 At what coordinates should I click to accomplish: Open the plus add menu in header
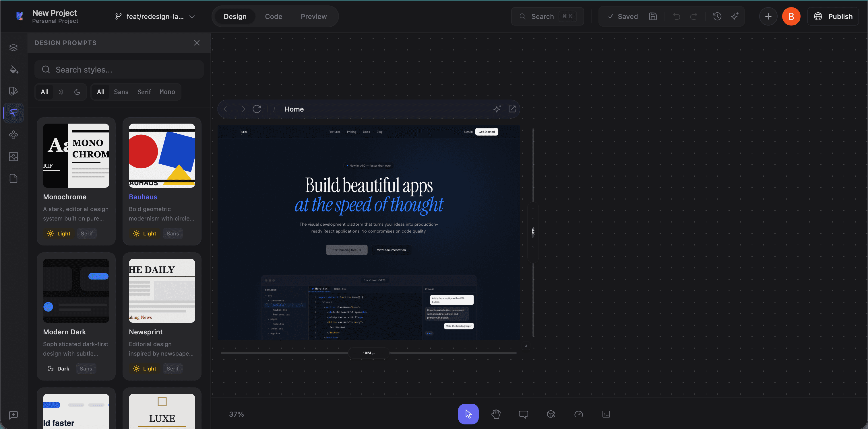click(x=768, y=16)
